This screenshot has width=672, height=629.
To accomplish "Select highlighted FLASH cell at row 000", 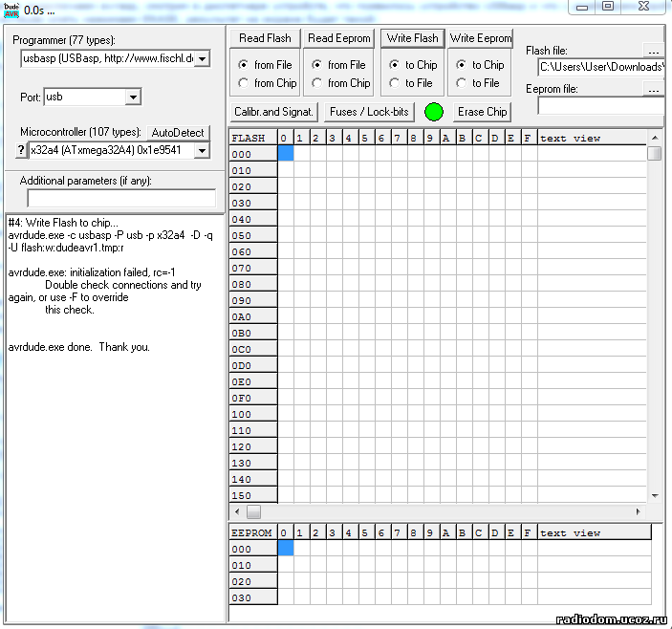I will (286, 153).
